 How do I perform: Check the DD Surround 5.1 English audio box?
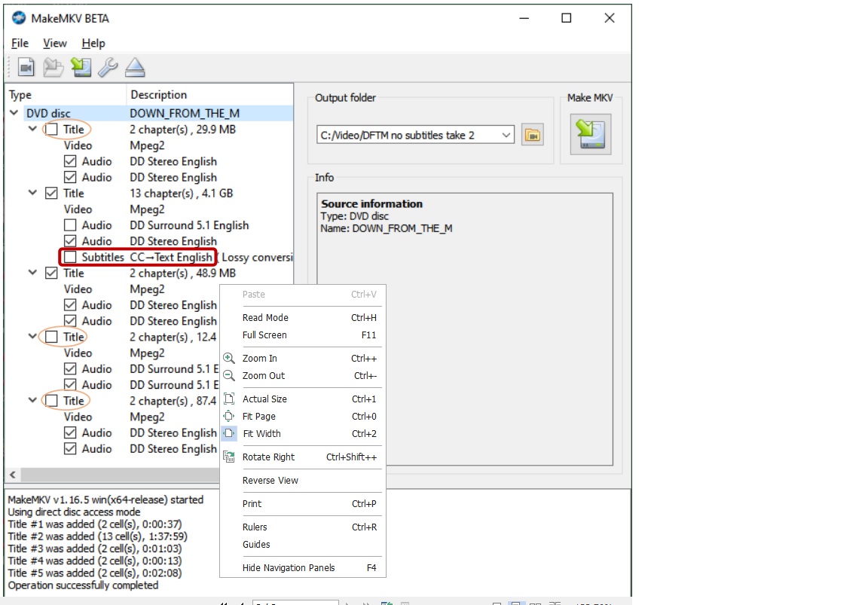click(x=70, y=225)
